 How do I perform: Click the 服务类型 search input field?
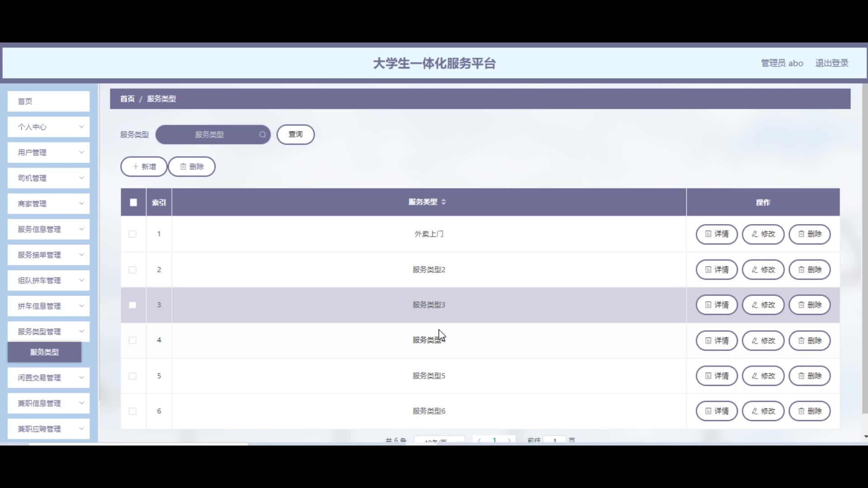[209, 135]
